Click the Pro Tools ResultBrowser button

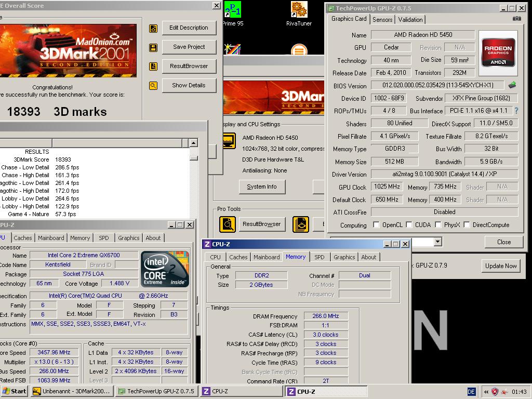(262, 224)
